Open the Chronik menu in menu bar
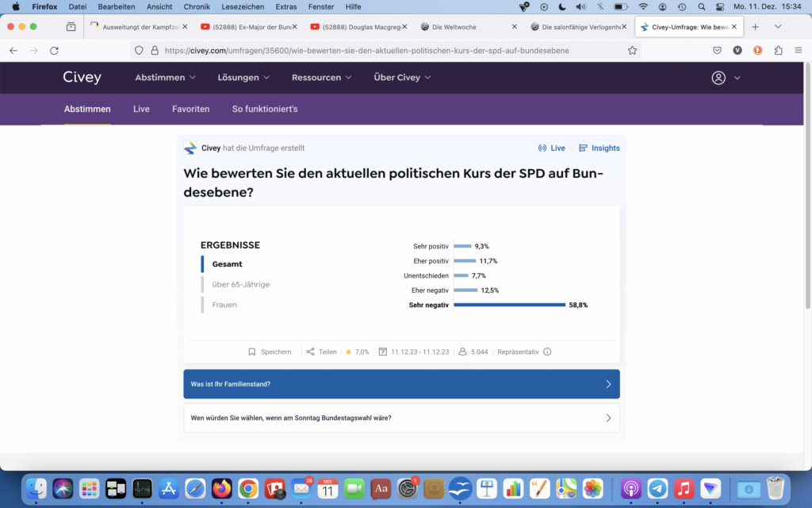Image resolution: width=812 pixels, height=508 pixels. (197, 6)
